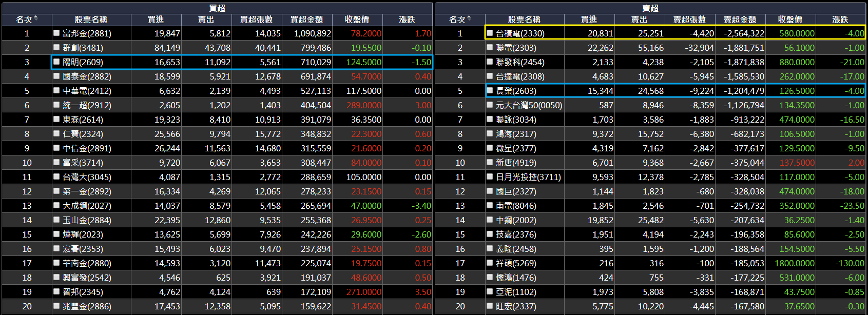
Task: Check the 祥碩(5269) checkbox
Action: 490,263
